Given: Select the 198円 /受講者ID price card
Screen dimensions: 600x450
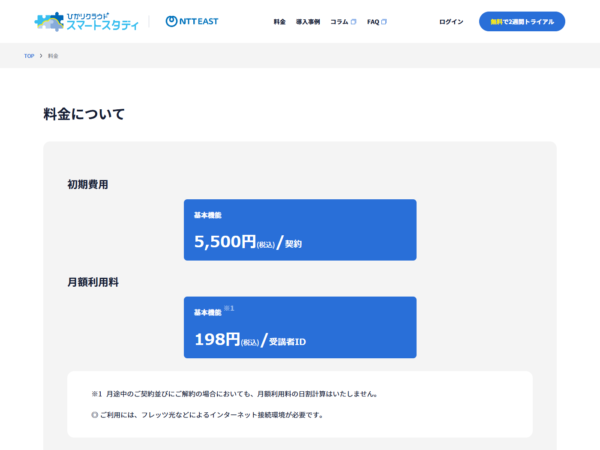Looking at the screenshot, I should pos(300,328).
